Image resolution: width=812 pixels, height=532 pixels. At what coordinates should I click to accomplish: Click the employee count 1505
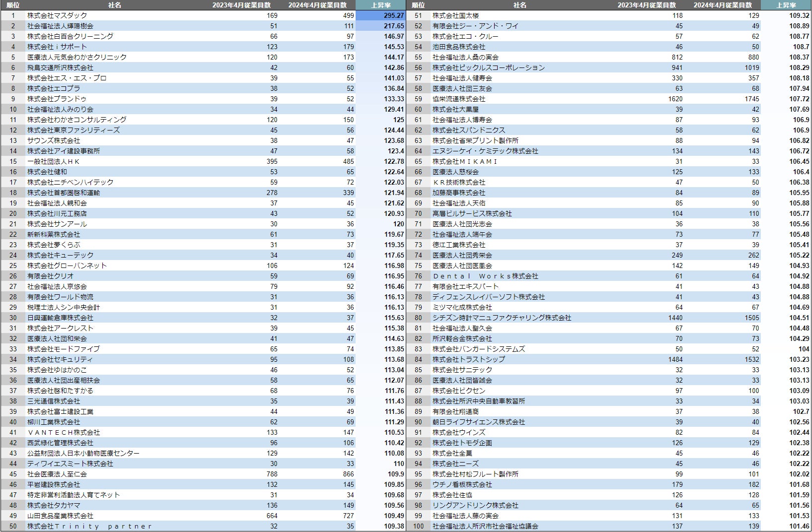pos(752,318)
